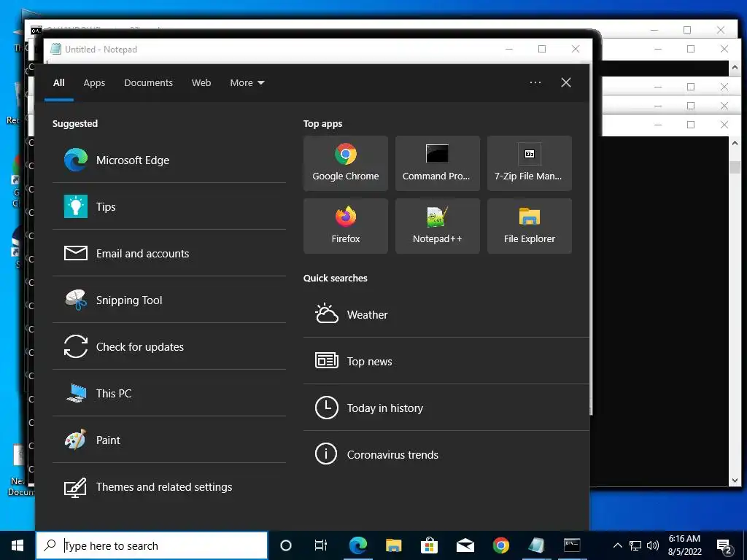Switch to the Web search tab
Image resolution: width=747 pixels, height=560 pixels.
coord(201,83)
